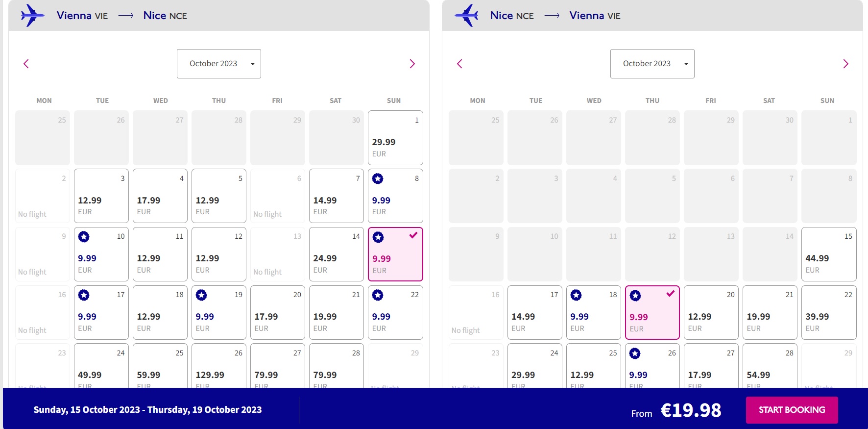Click star badge on outbound October 8
The width and height of the screenshot is (868, 429).
coord(378,179)
